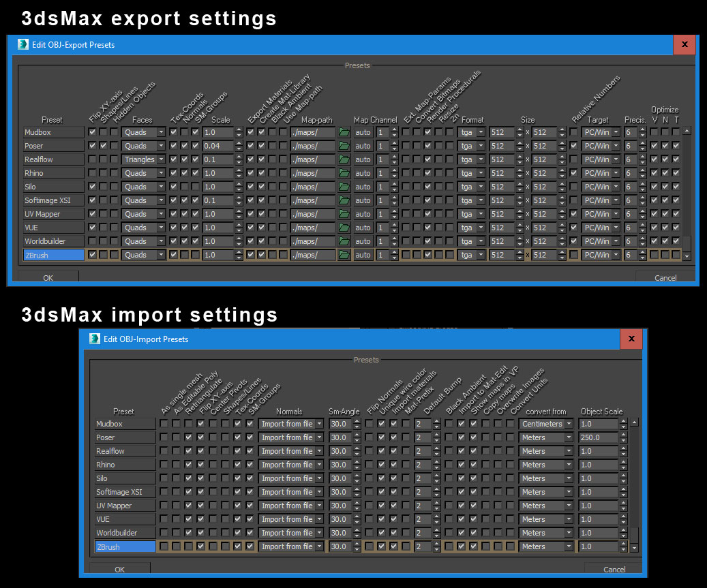
Task: Browse map-path folder for Realflow export preset
Action: click(344, 159)
